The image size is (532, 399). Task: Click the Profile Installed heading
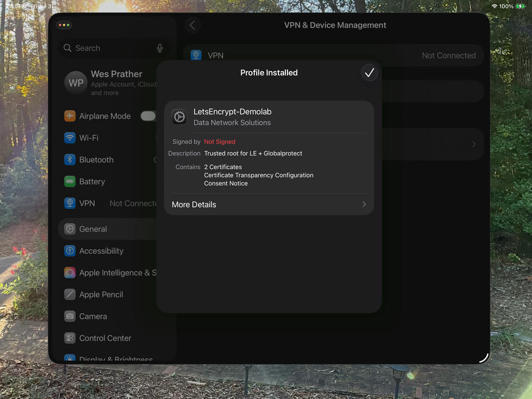pos(269,72)
